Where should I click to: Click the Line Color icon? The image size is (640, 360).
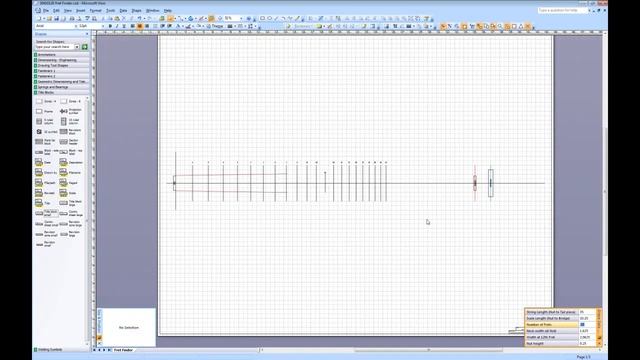point(188,26)
